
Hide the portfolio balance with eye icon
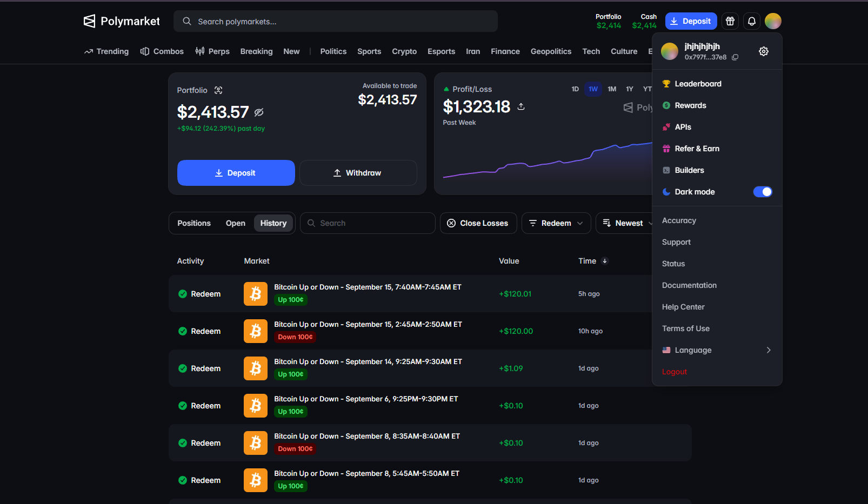259,112
